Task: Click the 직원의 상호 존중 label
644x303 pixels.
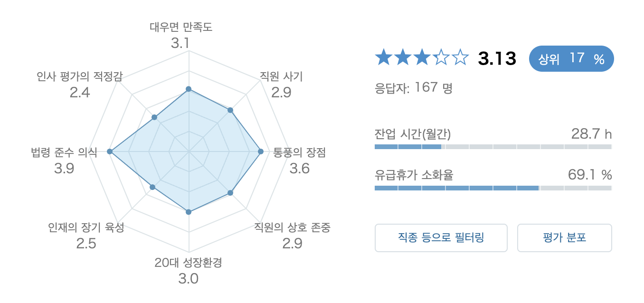Action: 292,227
